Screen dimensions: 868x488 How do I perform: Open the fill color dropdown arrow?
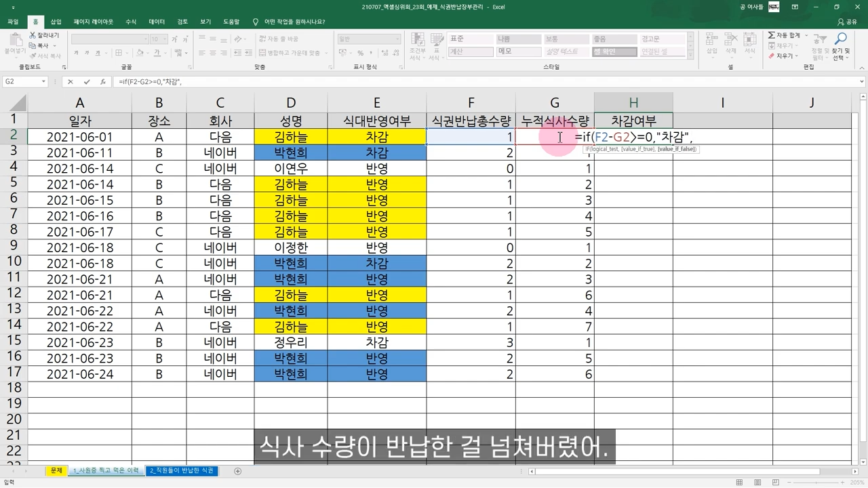pyautogui.click(x=147, y=53)
